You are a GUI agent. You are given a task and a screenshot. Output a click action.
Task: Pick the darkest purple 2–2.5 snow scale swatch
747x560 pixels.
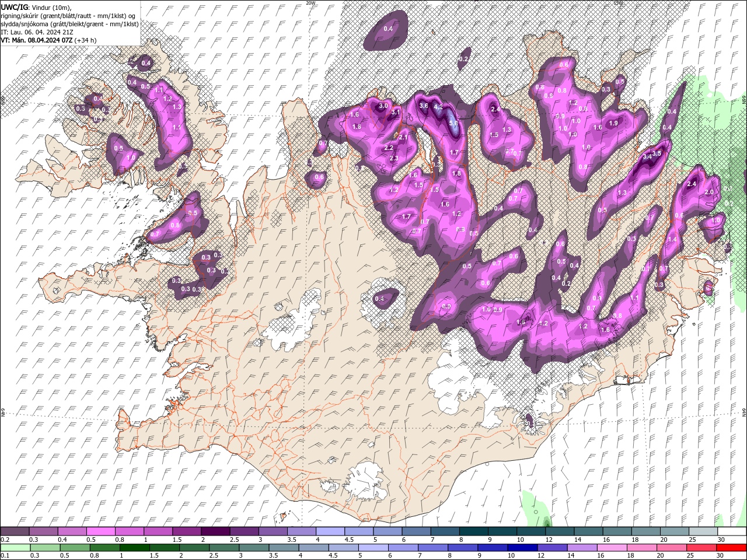tap(215, 531)
